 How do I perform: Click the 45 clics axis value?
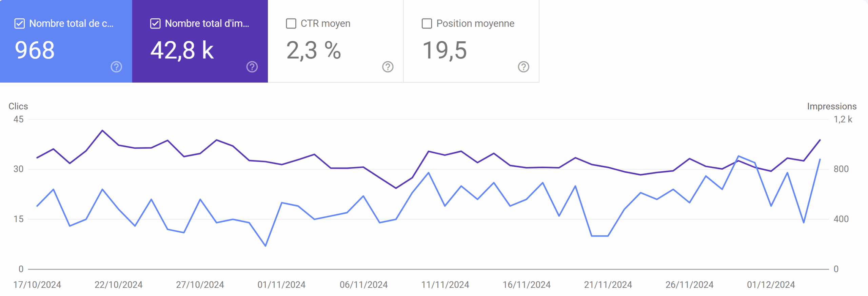pos(19,119)
